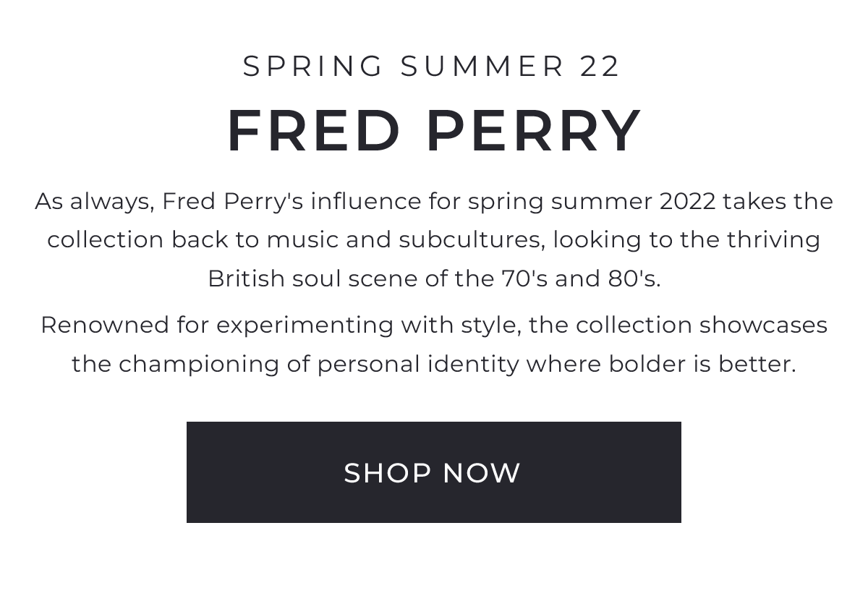Click the "70's and 80's" text

click(x=581, y=278)
